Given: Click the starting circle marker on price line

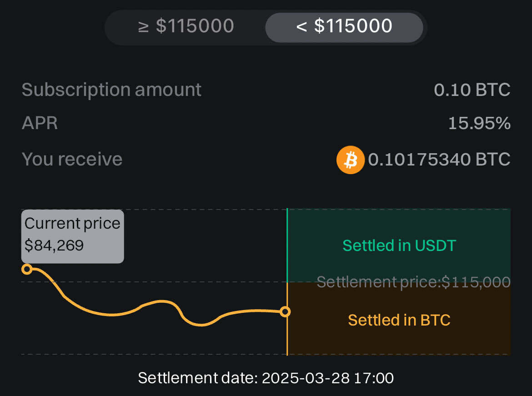Looking at the screenshot, I should (x=27, y=269).
